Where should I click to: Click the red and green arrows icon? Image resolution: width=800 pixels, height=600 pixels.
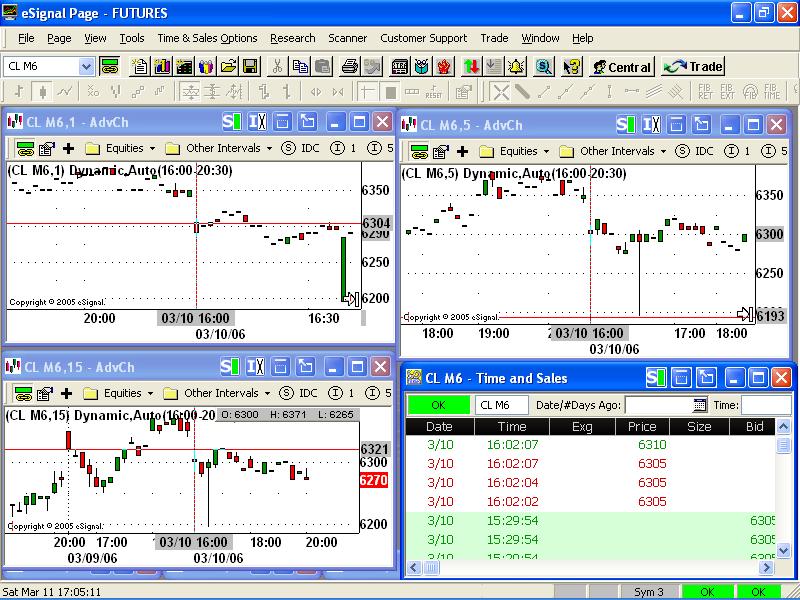click(x=471, y=66)
